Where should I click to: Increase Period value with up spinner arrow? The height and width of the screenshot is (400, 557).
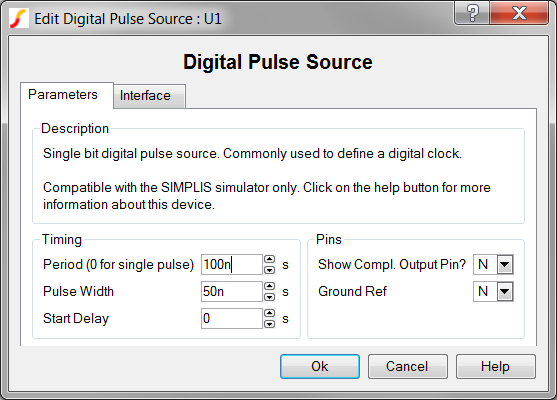(x=270, y=259)
